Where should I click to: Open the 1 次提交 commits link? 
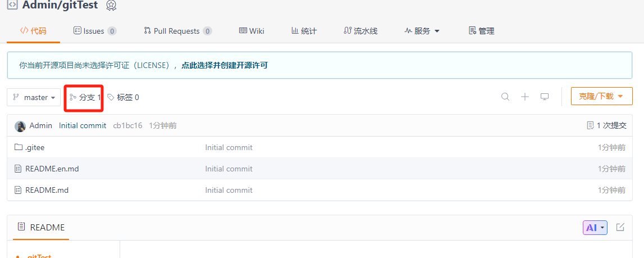pyautogui.click(x=607, y=125)
